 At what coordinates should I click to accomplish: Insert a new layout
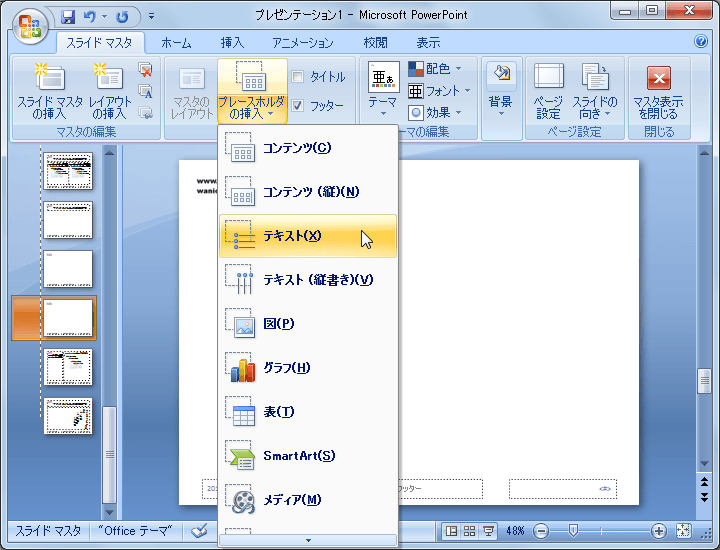click(110, 91)
